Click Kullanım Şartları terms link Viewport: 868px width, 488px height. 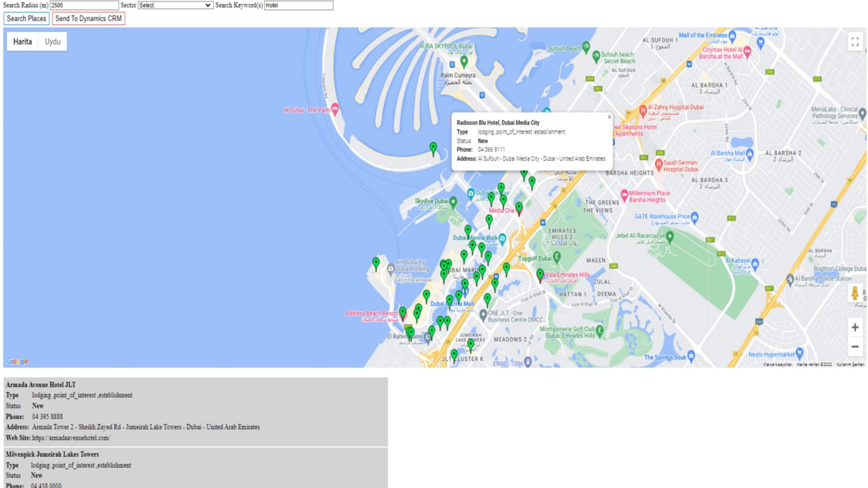850,365
